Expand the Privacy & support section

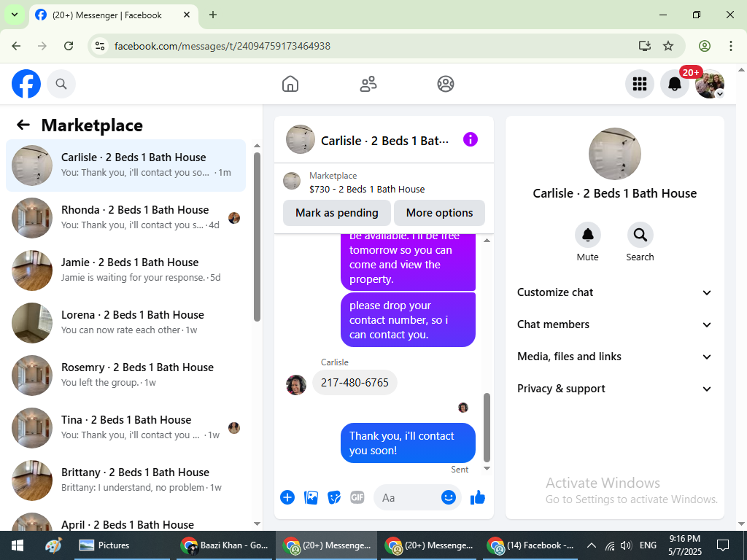[x=614, y=389]
